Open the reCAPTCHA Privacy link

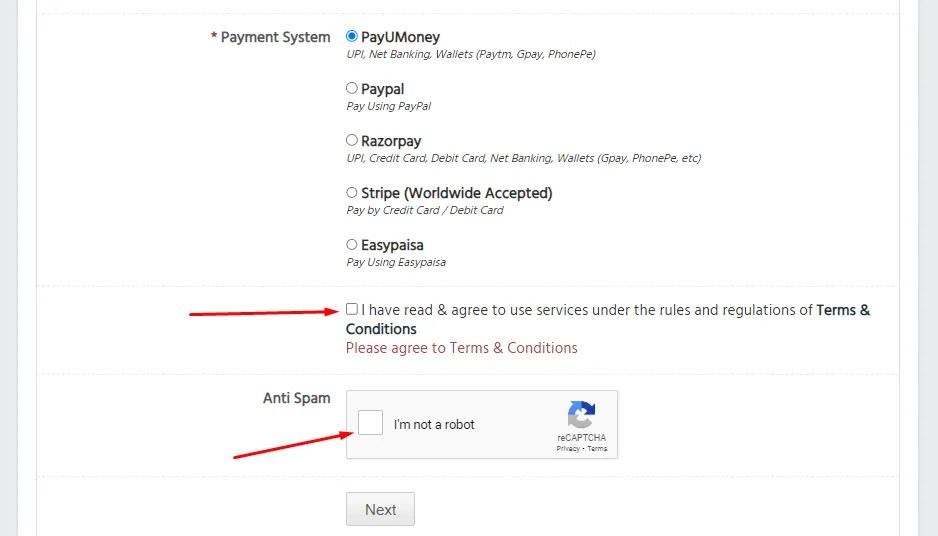[568, 449]
